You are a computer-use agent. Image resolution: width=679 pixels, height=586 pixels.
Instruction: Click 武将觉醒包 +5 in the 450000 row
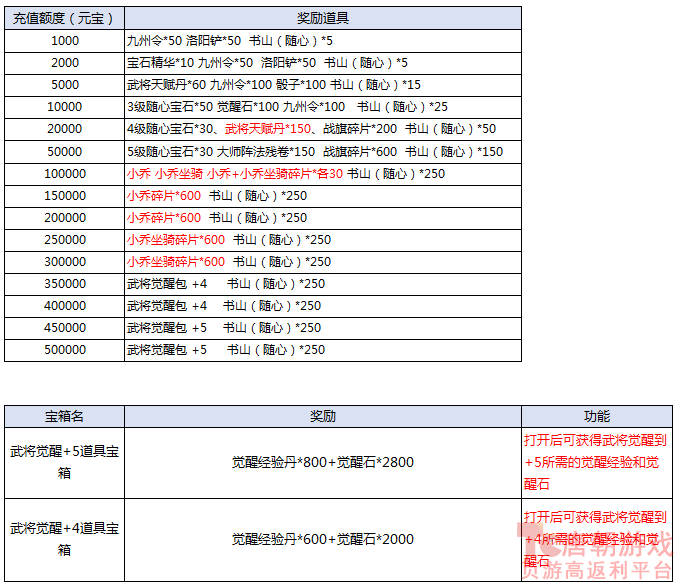(167, 328)
